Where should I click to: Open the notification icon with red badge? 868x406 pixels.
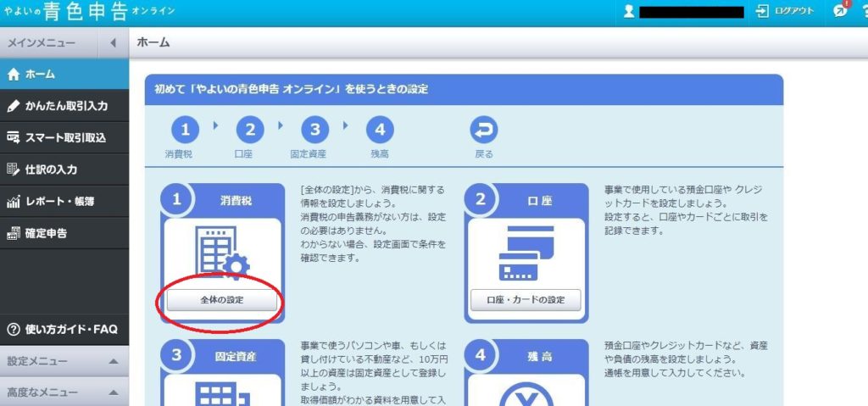[x=840, y=11]
